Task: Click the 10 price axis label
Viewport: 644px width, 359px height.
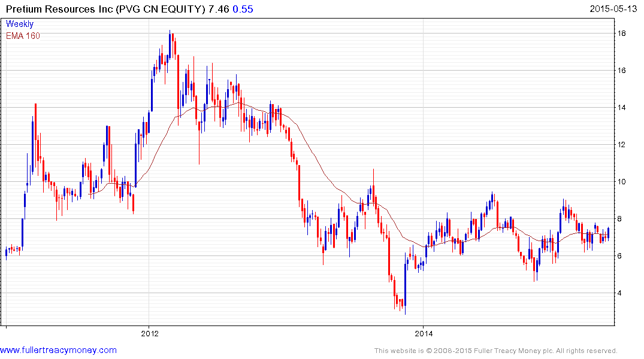Action: coord(621,182)
